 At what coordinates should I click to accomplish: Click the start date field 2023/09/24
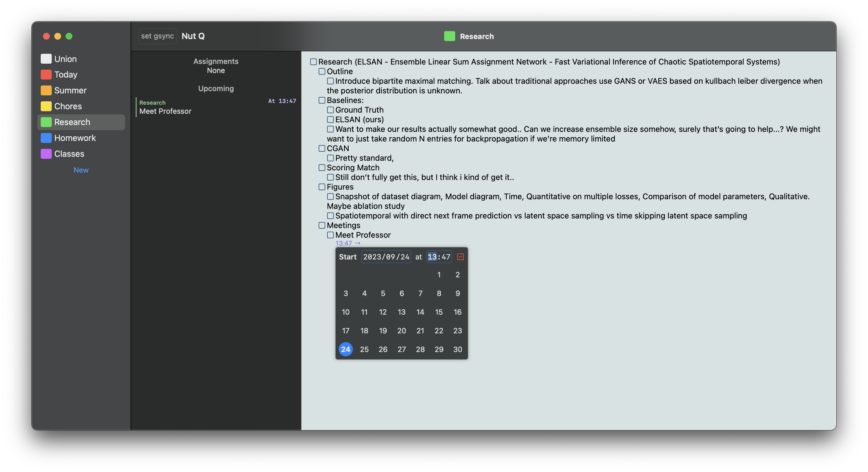coord(386,257)
